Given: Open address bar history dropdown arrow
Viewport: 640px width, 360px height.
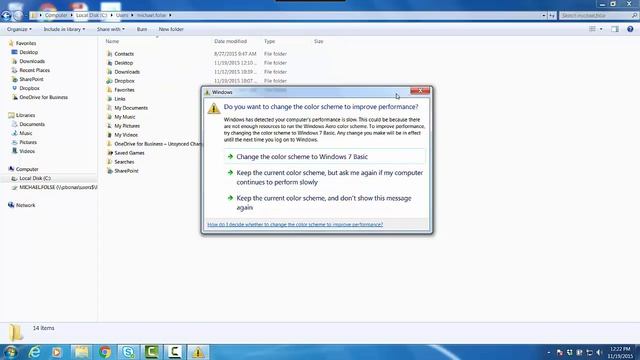Looking at the screenshot, I should coord(544,16).
